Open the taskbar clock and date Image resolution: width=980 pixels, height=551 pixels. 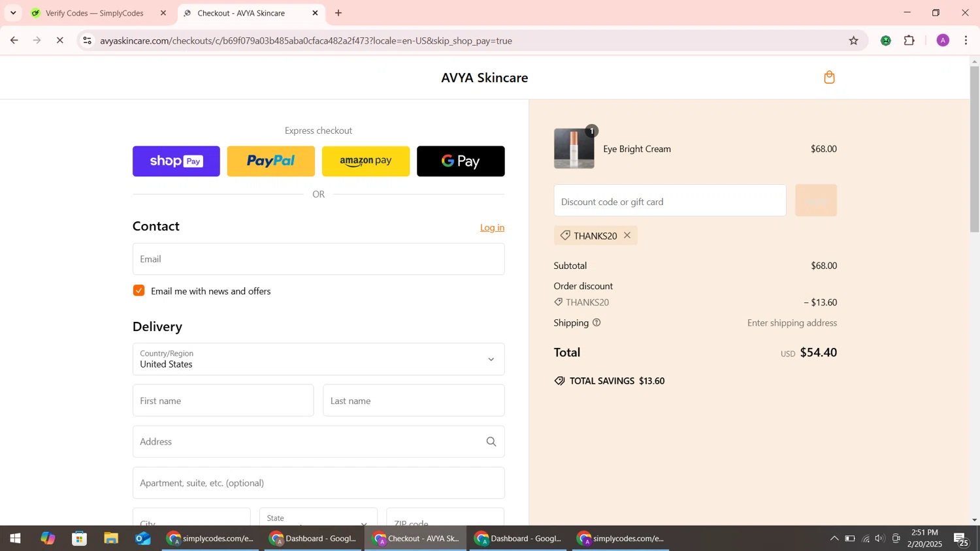(924, 539)
